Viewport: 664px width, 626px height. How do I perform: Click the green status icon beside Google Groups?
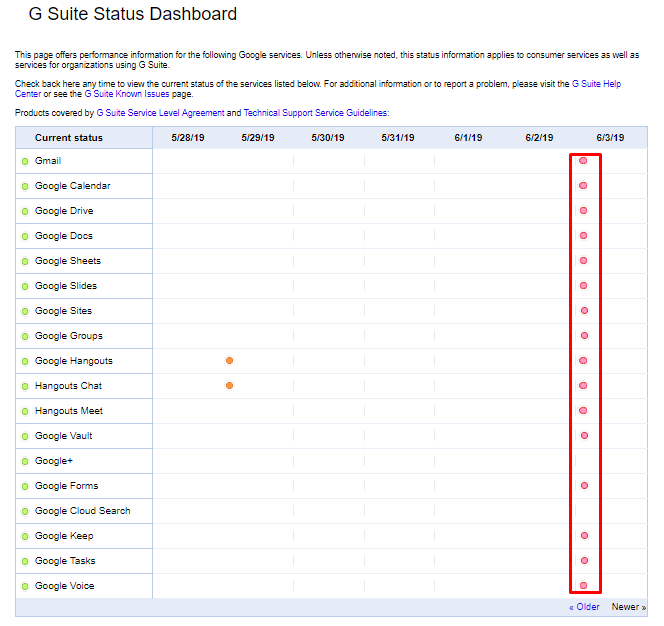tap(25, 336)
